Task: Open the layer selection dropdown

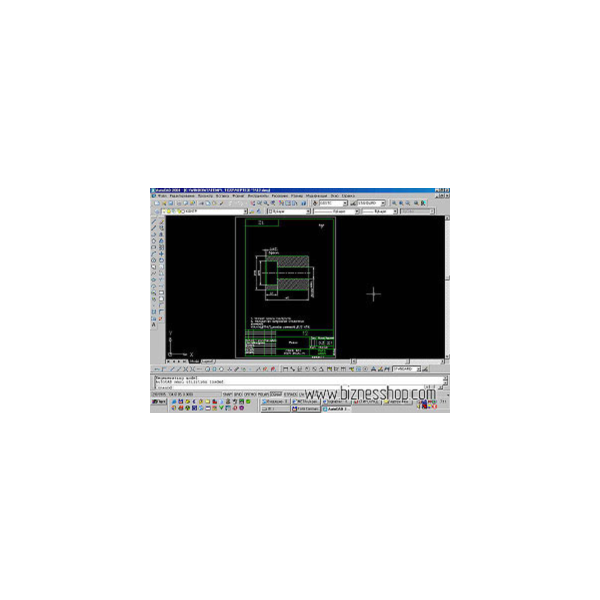Action: [x=205, y=211]
